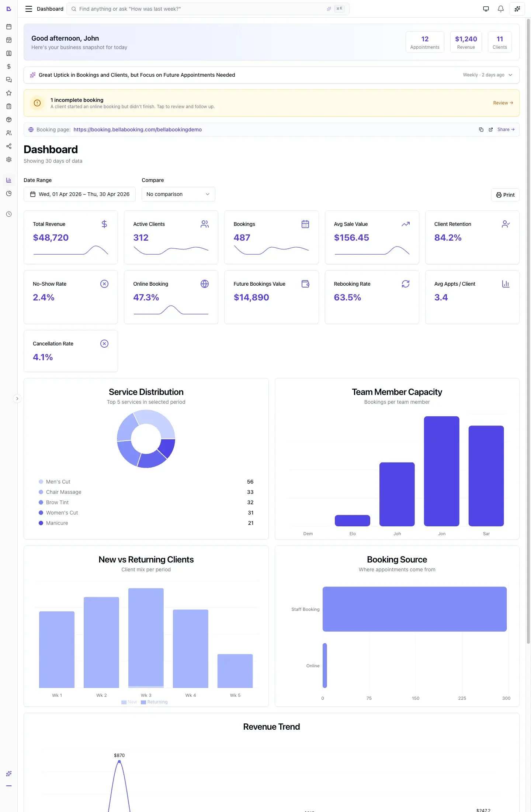Open the calendar icon in sidebar
Viewport: 531px width, 812px height.
[9, 27]
